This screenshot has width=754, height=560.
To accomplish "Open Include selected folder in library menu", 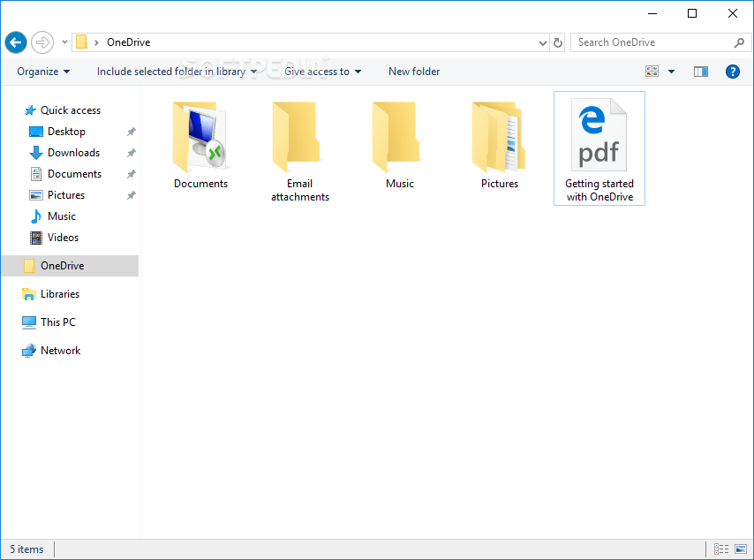I will [x=177, y=72].
